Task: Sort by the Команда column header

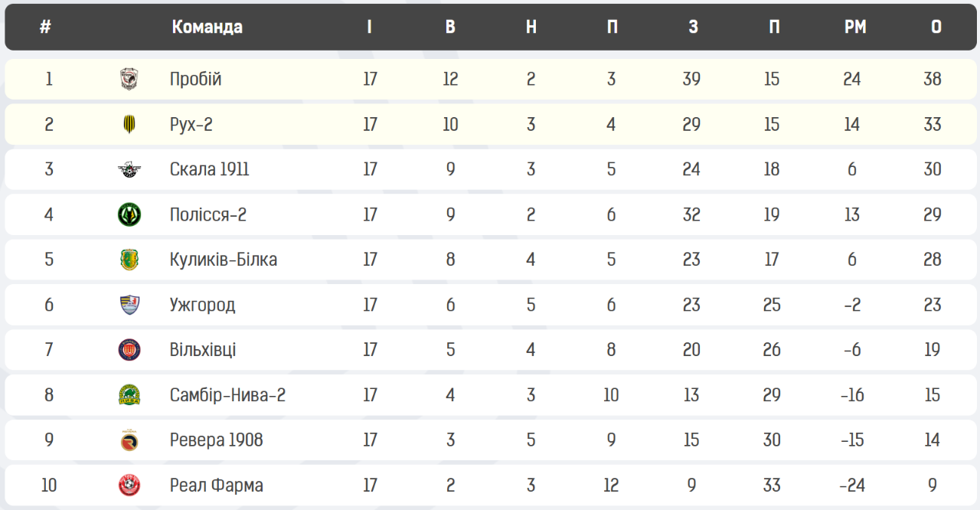Action: 207,27
